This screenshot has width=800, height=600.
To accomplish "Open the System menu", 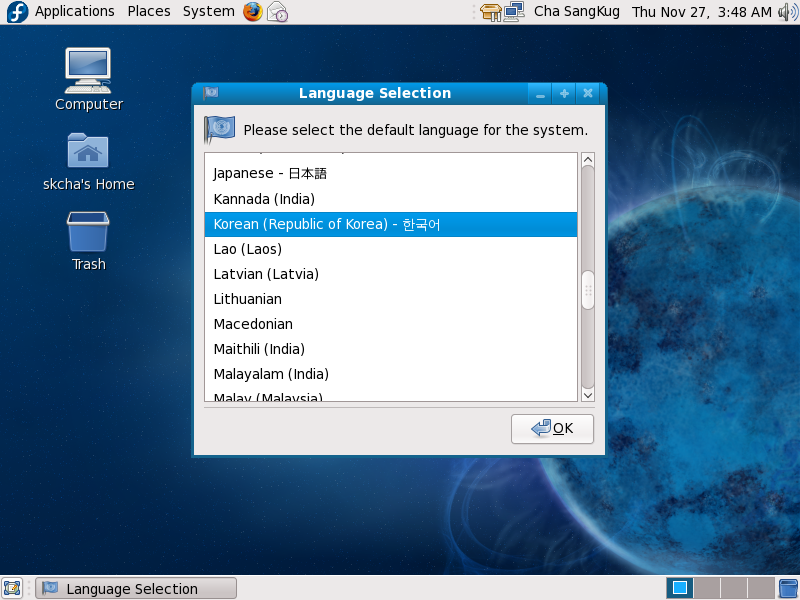I will pyautogui.click(x=209, y=11).
